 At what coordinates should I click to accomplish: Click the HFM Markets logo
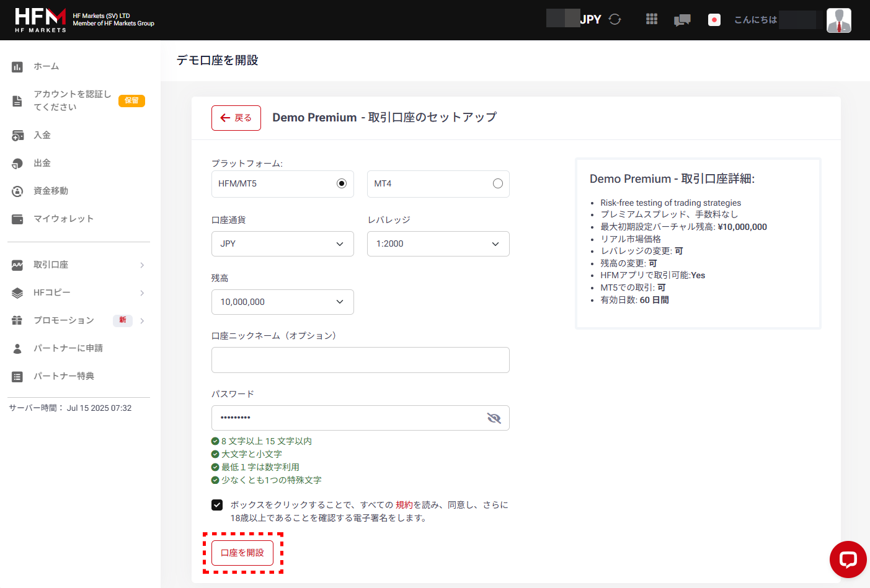41,20
